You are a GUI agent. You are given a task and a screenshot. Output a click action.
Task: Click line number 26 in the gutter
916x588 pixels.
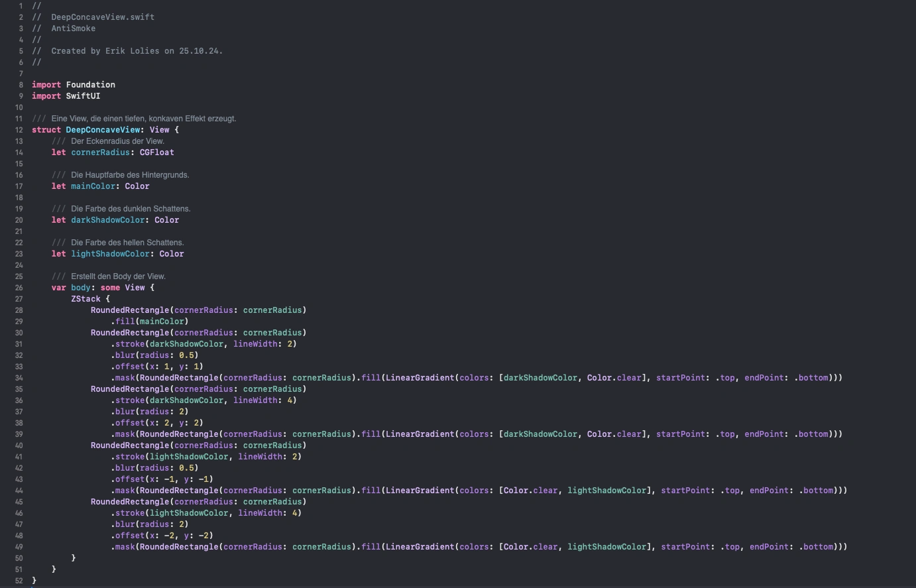click(x=19, y=288)
